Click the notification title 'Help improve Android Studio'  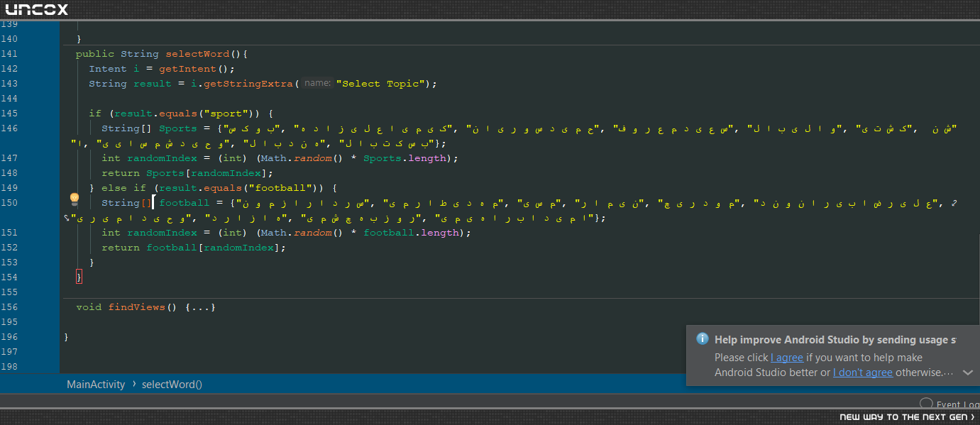[x=835, y=340]
